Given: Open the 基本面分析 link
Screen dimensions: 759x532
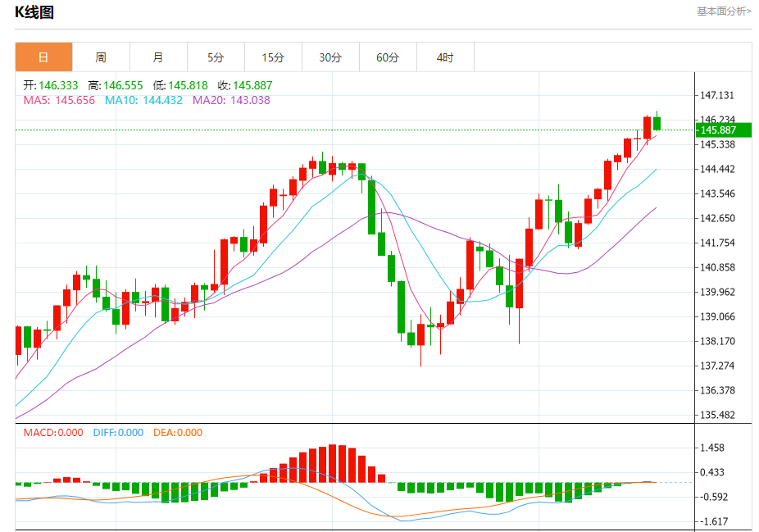Looking at the screenshot, I should tap(724, 11).
